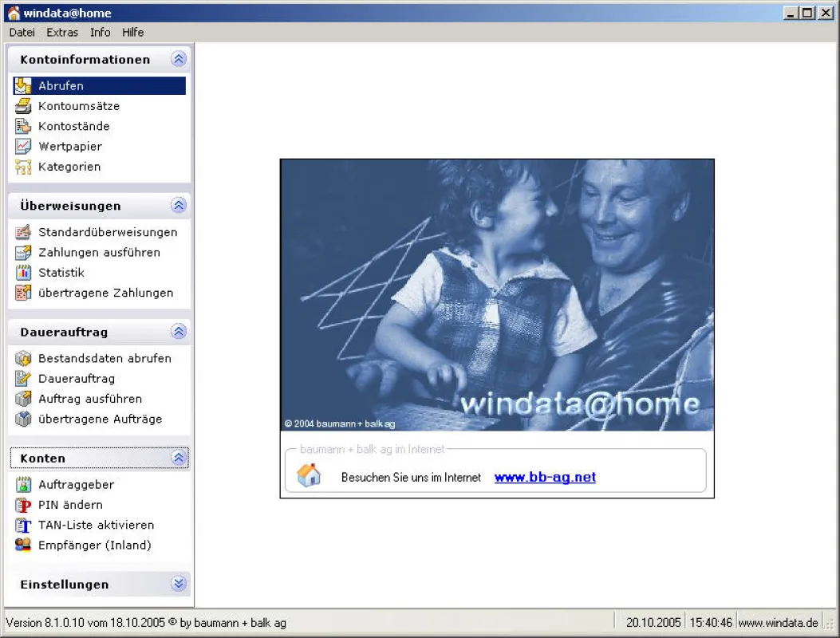This screenshot has width=840, height=638.
Task: Click the Kategorien tree icon
Action: 23,167
